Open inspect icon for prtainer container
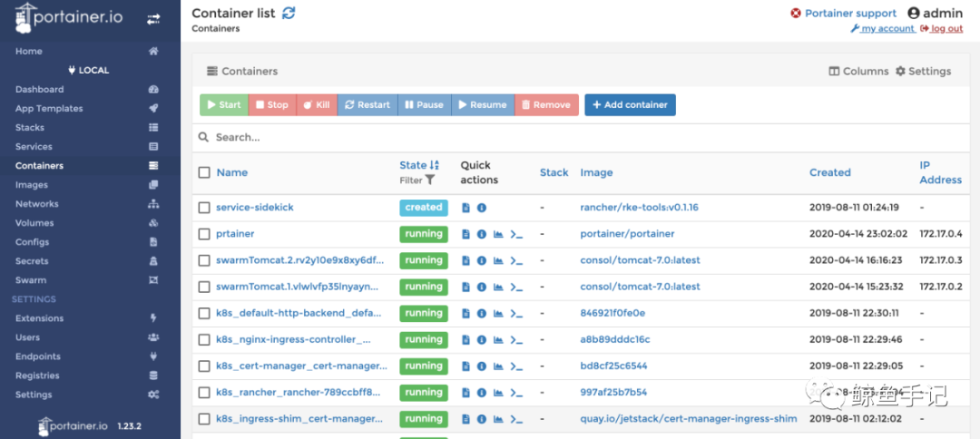This screenshot has height=439, width=980. tap(481, 234)
